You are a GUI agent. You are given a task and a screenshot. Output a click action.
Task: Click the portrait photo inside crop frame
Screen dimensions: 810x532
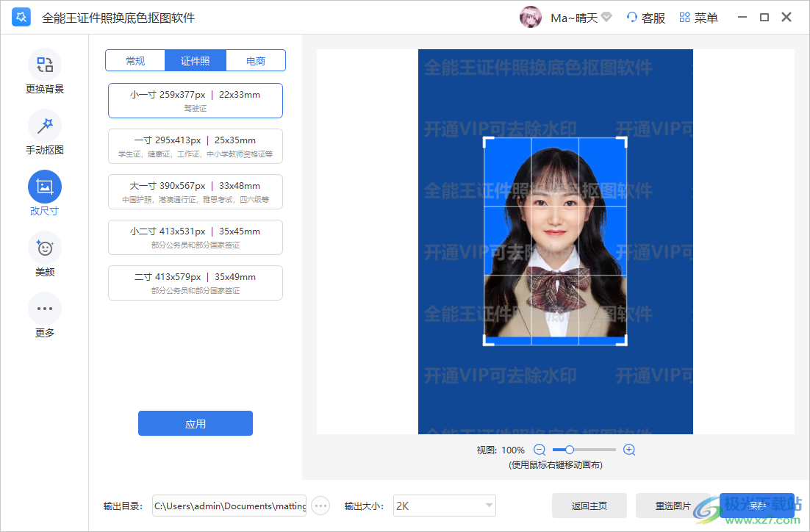[x=556, y=241]
